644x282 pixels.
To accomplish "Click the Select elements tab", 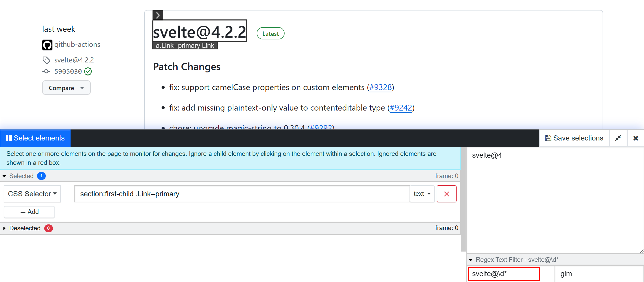I will [35, 138].
